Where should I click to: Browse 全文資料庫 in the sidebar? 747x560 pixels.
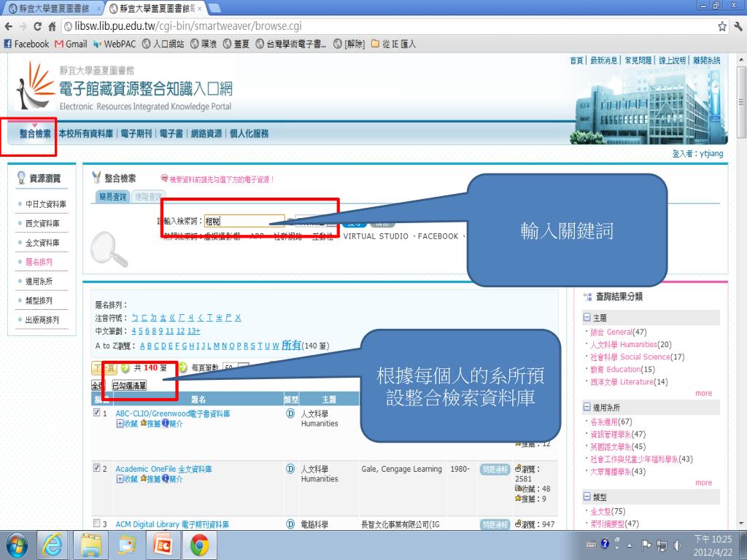[x=42, y=243]
